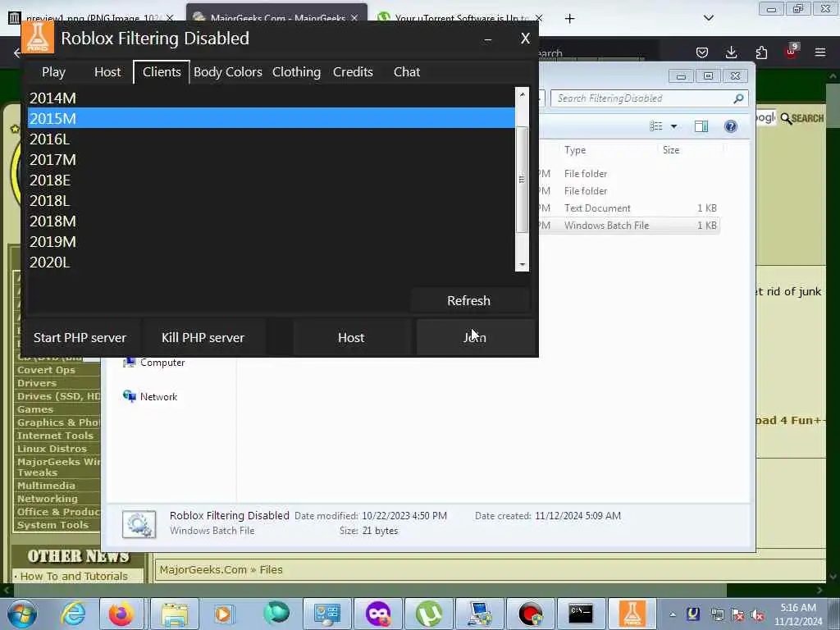Open the Linux Distros category link

52,449
